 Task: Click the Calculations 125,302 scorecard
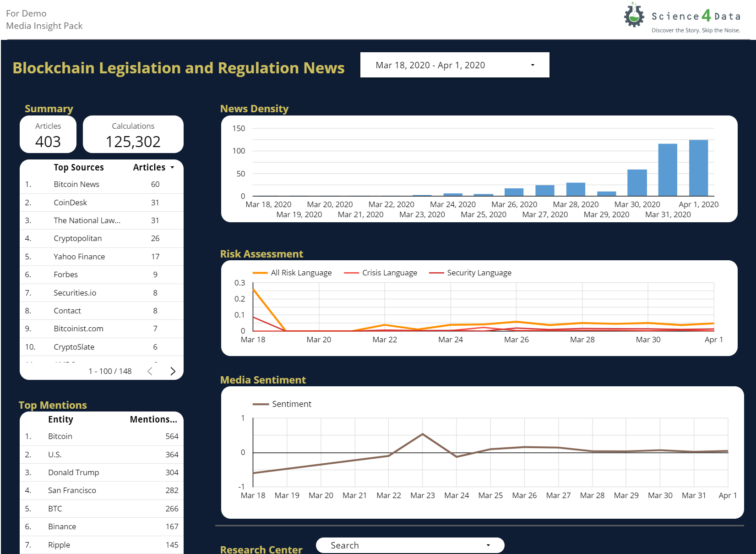[133, 134]
